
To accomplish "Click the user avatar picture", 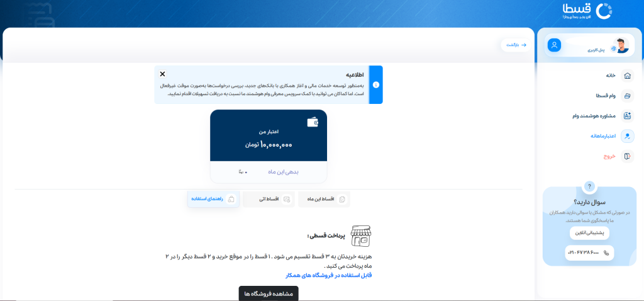I will coord(621,45).
